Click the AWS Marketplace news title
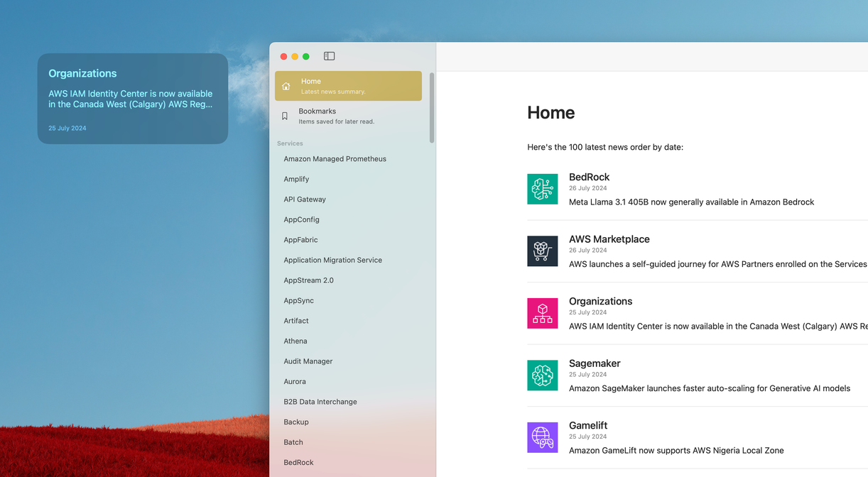 609,239
